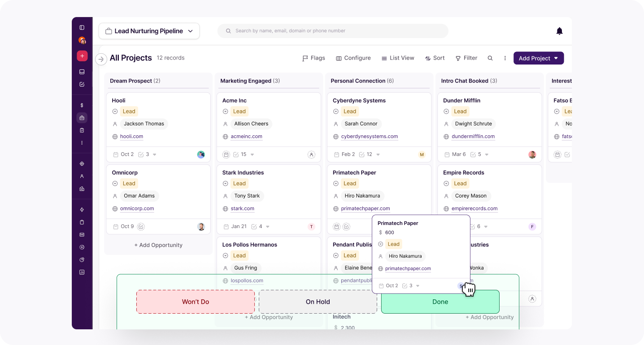The image size is (644, 345).
Task: Open the envelope email icon in sidebar
Action: (x=82, y=235)
